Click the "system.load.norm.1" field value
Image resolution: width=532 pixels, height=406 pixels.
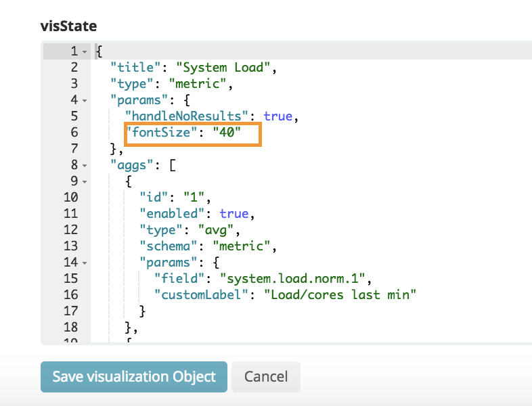pos(292,279)
